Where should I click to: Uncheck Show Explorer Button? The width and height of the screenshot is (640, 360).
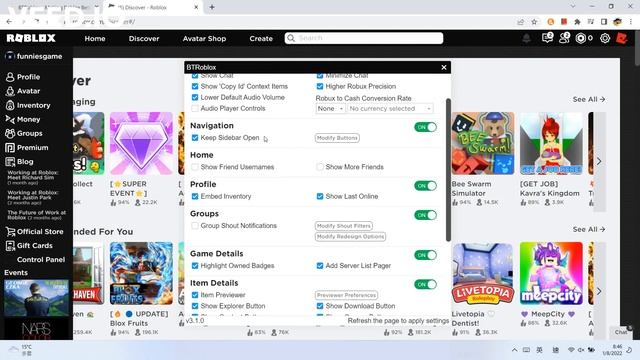pyautogui.click(x=195, y=306)
